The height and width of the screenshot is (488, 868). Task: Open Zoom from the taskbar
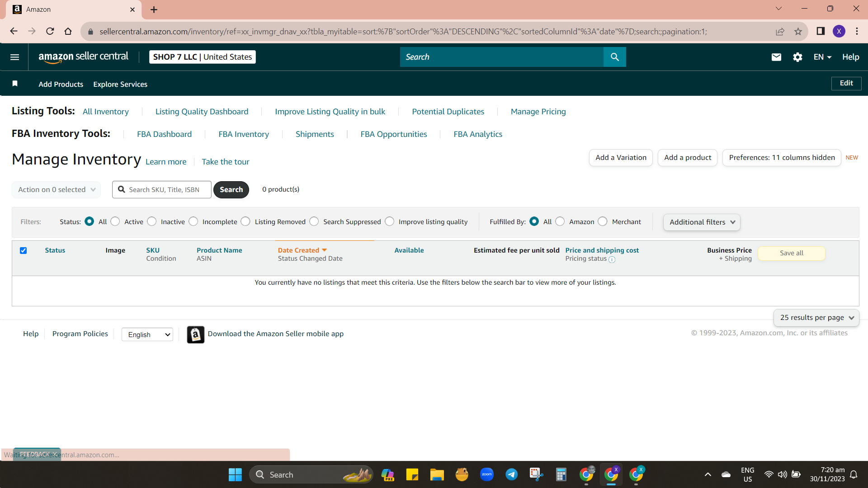487,474
